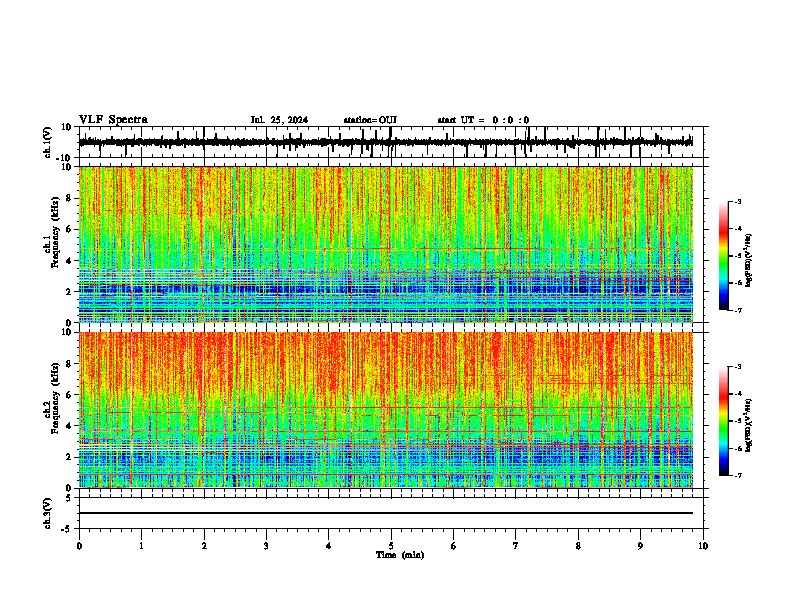Click the ch.2 spectrogram panel
The width and height of the screenshot is (792, 612).
[x=386, y=410]
